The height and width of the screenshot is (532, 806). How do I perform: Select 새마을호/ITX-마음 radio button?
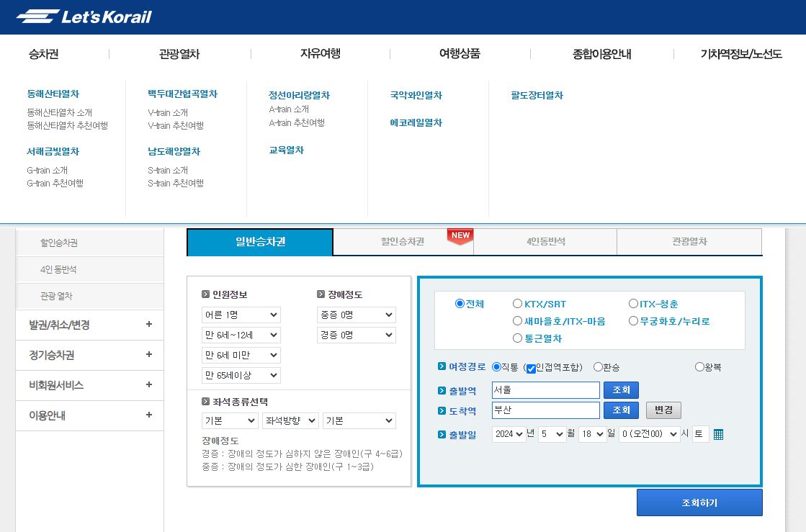click(x=517, y=321)
